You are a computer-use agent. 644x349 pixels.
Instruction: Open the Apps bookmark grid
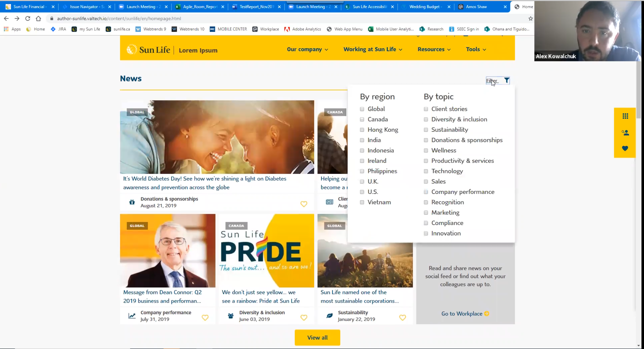point(12,29)
